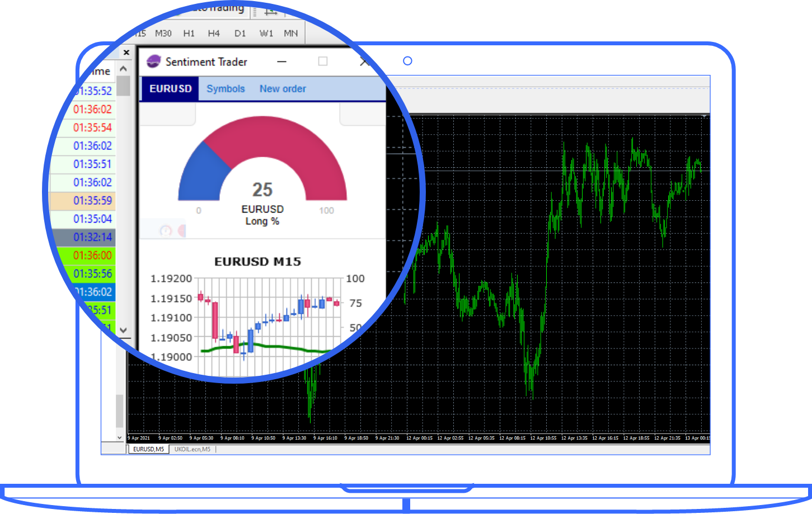Maximize the Sentiment Trader window
The height and width of the screenshot is (514, 812).
(323, 62)
